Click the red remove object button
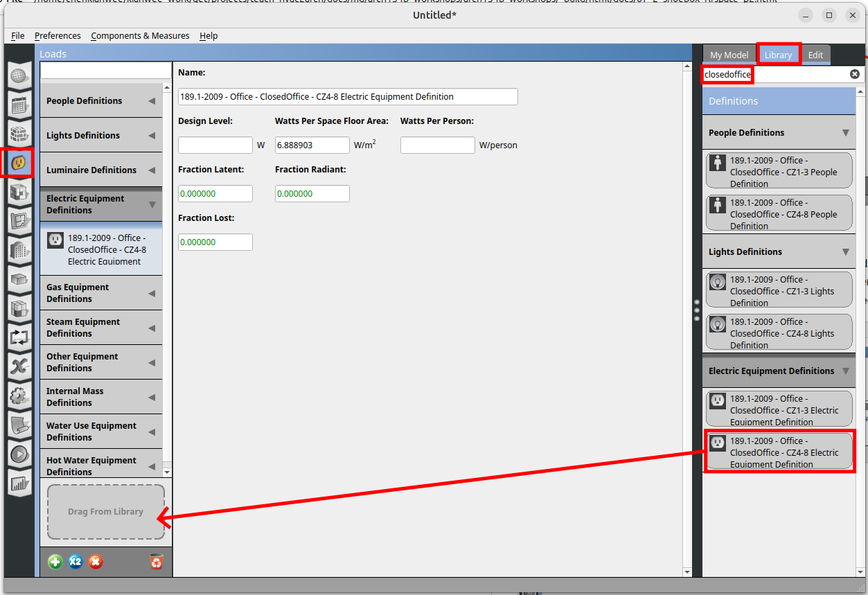 coord(96,562)
